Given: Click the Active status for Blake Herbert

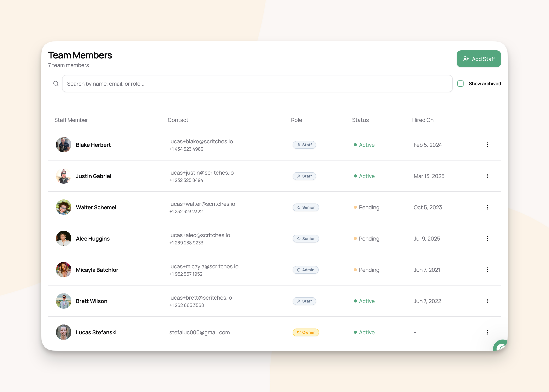Looking at the screenshot, I should pyautogui.click(x=364, y=145).
